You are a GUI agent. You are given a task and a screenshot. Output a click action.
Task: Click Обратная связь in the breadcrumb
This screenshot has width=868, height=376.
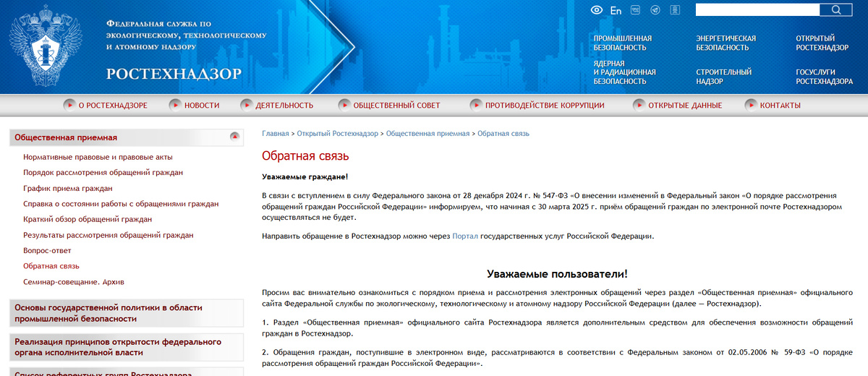coord(503,134)
